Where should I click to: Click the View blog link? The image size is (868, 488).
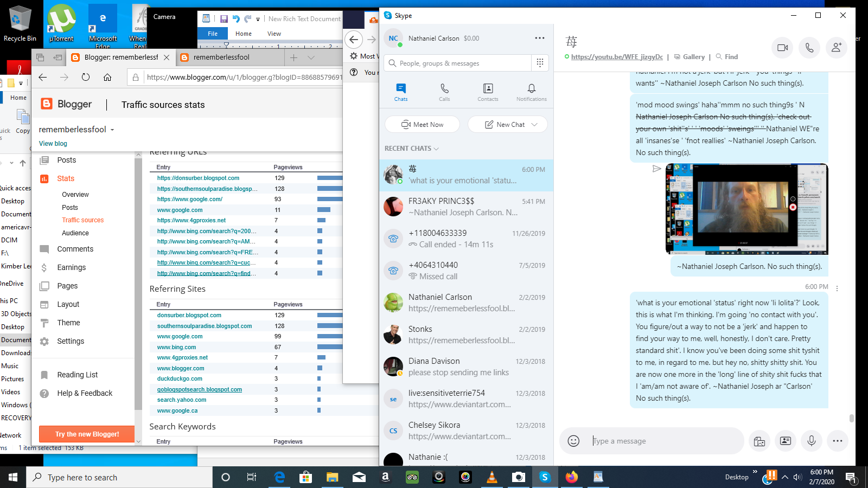pos(53,144)
